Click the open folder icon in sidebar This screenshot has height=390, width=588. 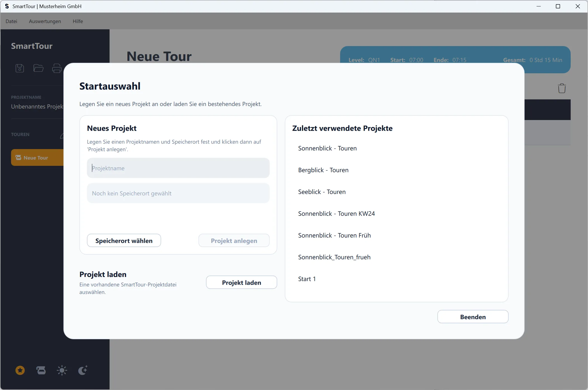click(x=38, y=68)
